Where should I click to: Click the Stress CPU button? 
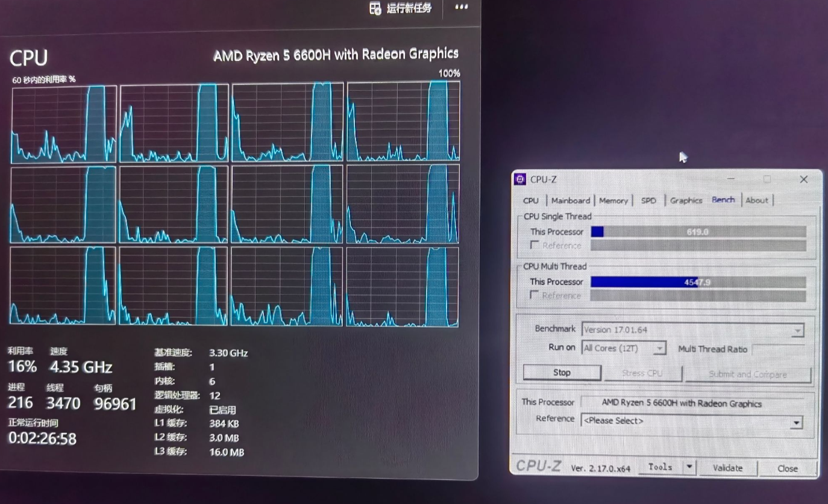tap(642, 373)
